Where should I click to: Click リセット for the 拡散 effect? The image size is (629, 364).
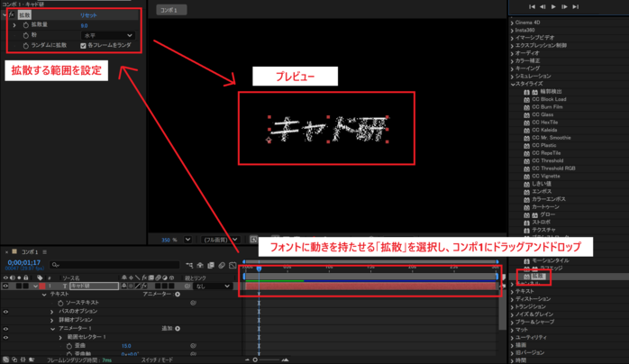(88, 14)
